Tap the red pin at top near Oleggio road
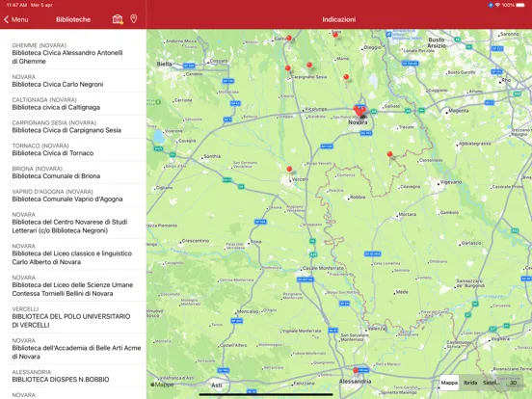Image resolution: width=532 pixels, height=399 pixels. [335, 35]
